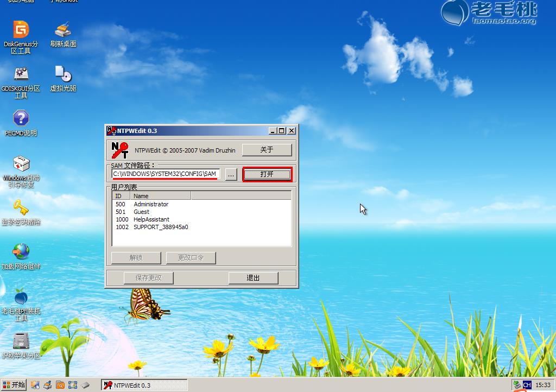Open the orange folder search taskbar icon
The width and height of the screenshot is (556, 392).
tap(60, 385)
